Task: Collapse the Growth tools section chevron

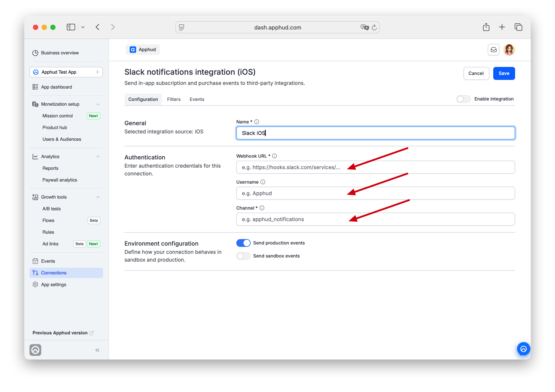Action: (98, 197)
